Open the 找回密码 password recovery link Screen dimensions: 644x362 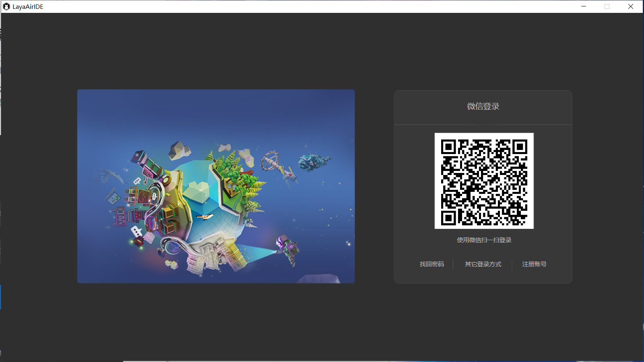click(431, 264)
